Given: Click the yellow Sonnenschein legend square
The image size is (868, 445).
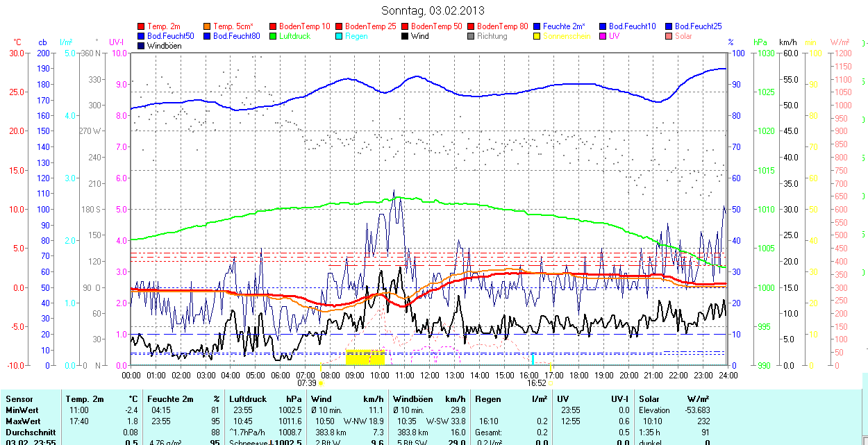Looking at the screenshot, I should point(537,36).
